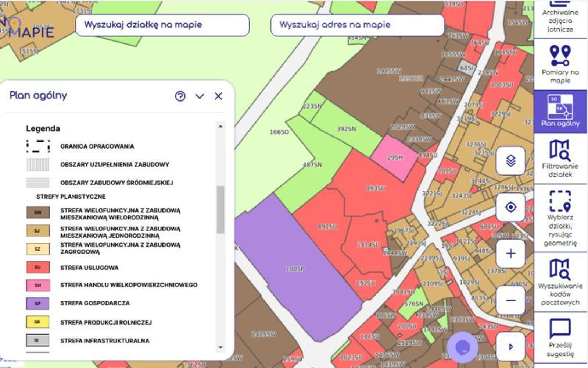Open Prześlij sugestię feedback option
The width and height of the screenshot is (588, 368).
[x=560, y=338]
